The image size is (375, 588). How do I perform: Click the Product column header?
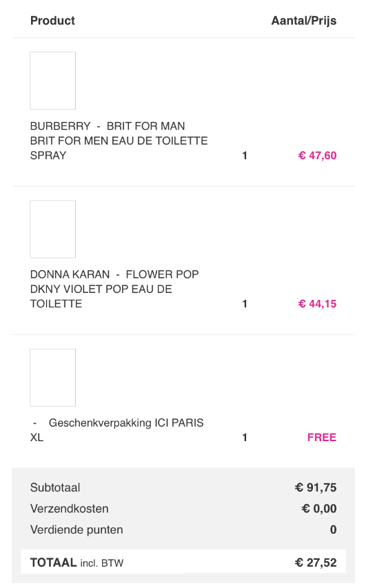[x=52, y=21]
